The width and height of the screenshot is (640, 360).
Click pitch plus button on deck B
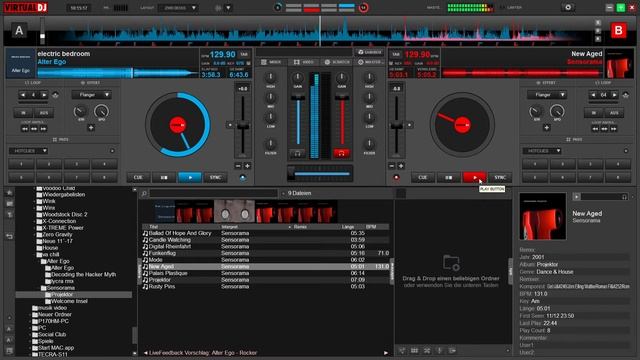(401, 166)
